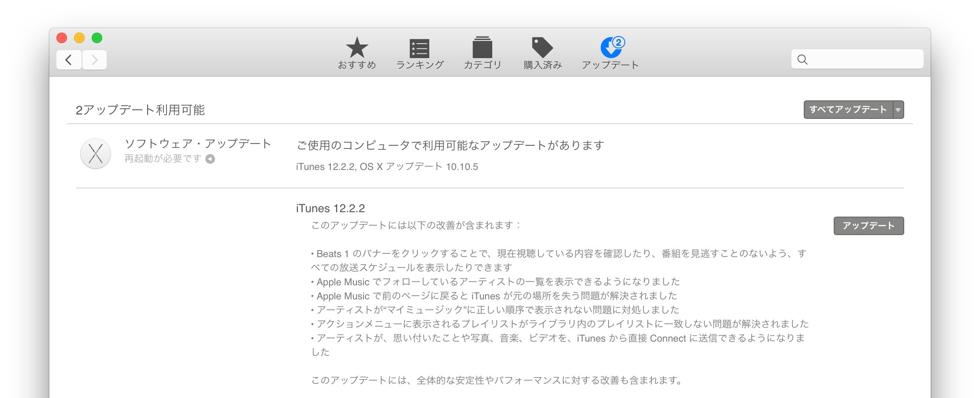Click the yellow minimize window button
The width and height of the screenshot is (980, 398).
pos(79,38)
